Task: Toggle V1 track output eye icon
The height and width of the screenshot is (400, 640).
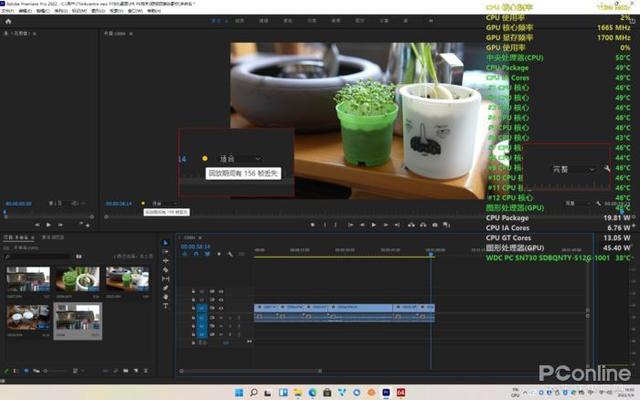Action: click(x=221, y=308)
